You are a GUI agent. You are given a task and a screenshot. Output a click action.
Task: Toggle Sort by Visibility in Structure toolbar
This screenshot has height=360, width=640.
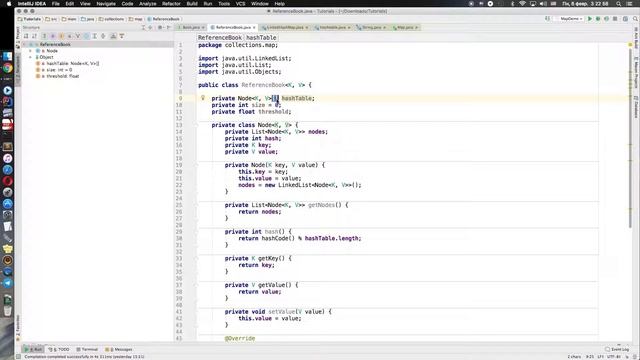coord(26,36)
